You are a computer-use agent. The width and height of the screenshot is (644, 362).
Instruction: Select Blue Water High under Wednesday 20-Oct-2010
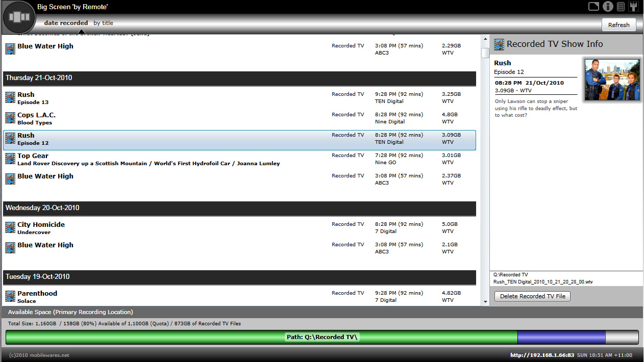point(45,245)
